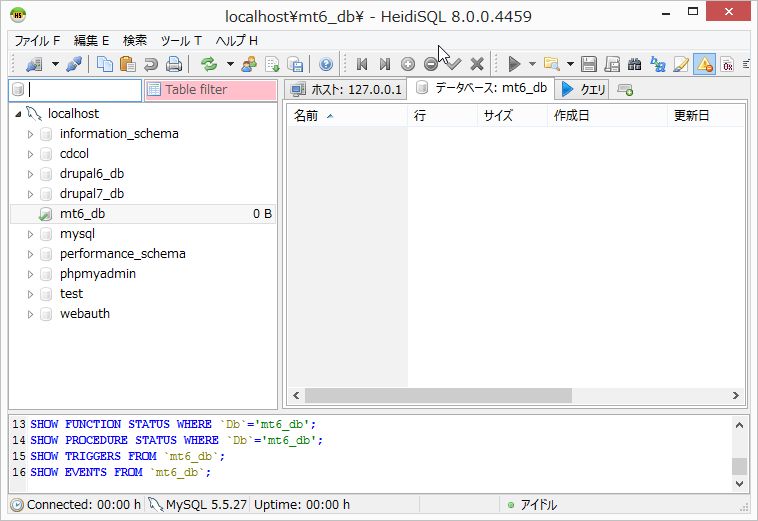Viewport: 758px width, 521px height.
Task: Open the load SQL file dropdown arrow
Action: coord(570,64)
